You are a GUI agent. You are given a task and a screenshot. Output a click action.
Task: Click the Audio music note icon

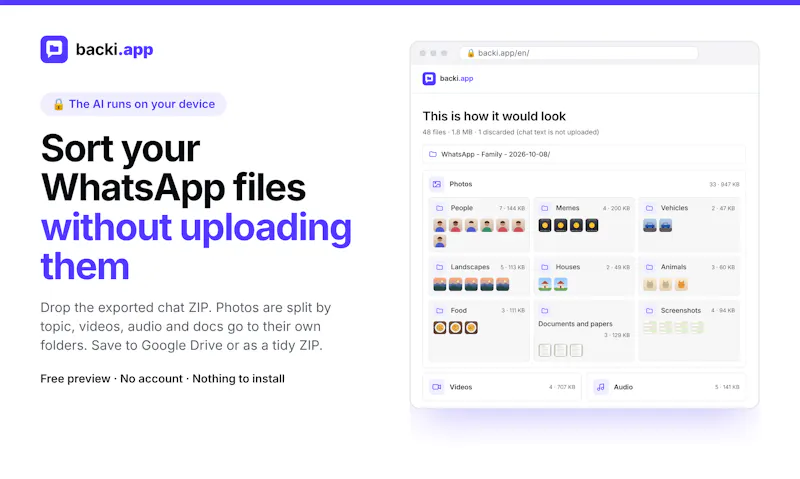point(601,387)
